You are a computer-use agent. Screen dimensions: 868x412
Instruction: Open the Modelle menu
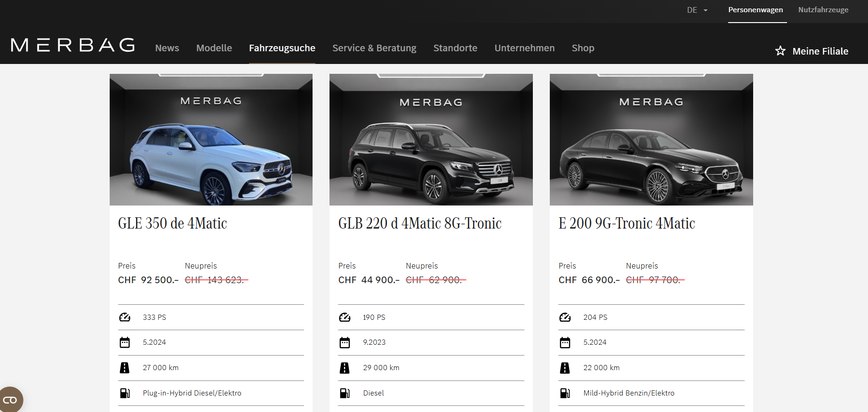pyautogui.click(x=214, y=48)
